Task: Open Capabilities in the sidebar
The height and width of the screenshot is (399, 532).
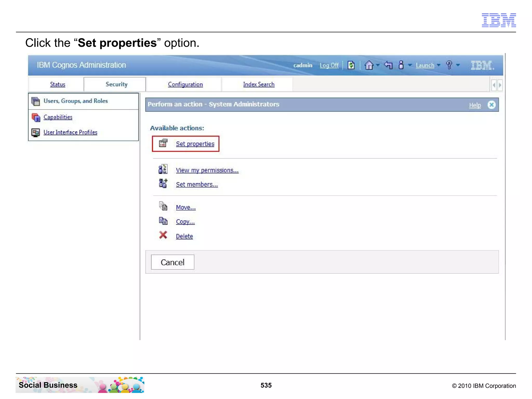Action: pyautogui.click(x=58, y=117)
